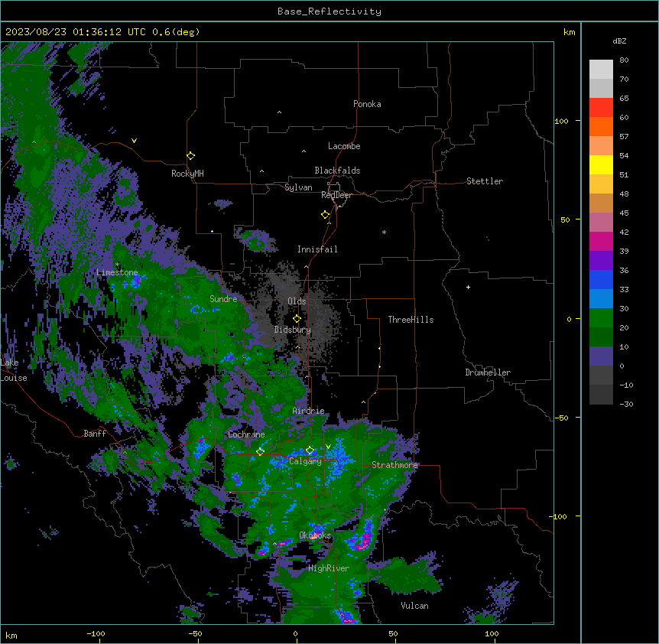Select the Drumheller label
Screen dimensions: 659x644
pyautogui.click(x=488, y=372)
